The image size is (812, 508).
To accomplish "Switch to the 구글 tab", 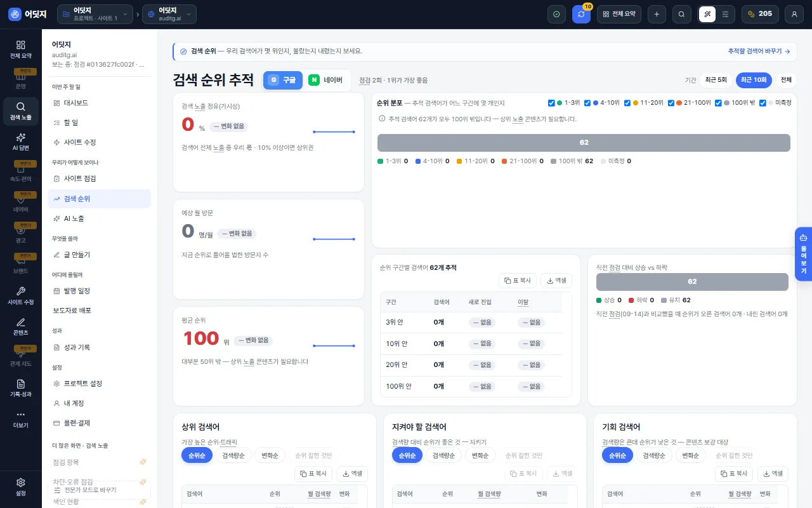I will coord(283,80).
